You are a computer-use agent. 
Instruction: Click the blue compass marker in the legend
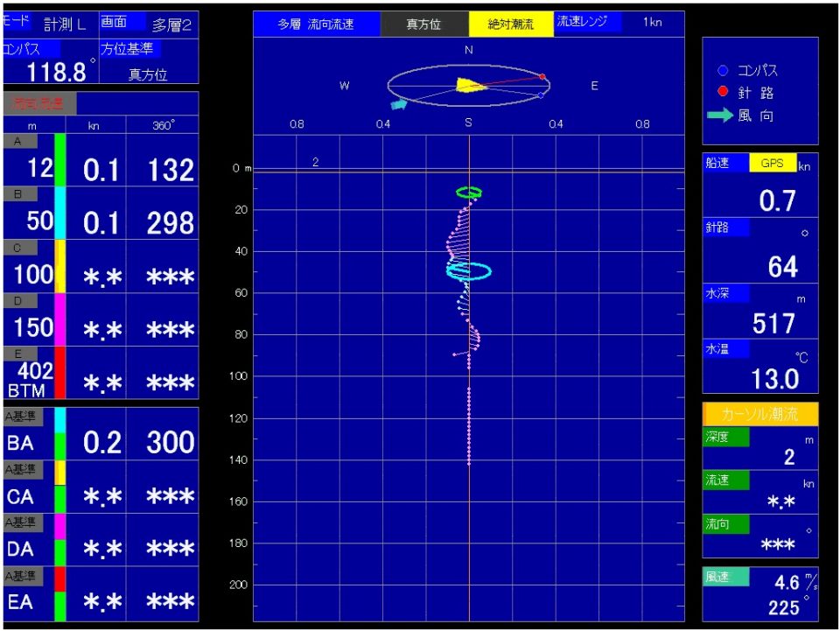(x=723, y=70)
